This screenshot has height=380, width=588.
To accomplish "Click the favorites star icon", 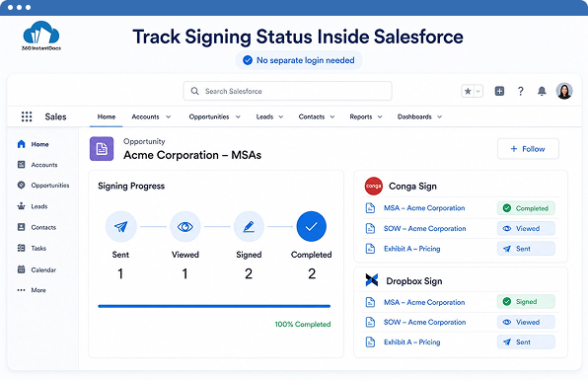I will click(468, 91).
